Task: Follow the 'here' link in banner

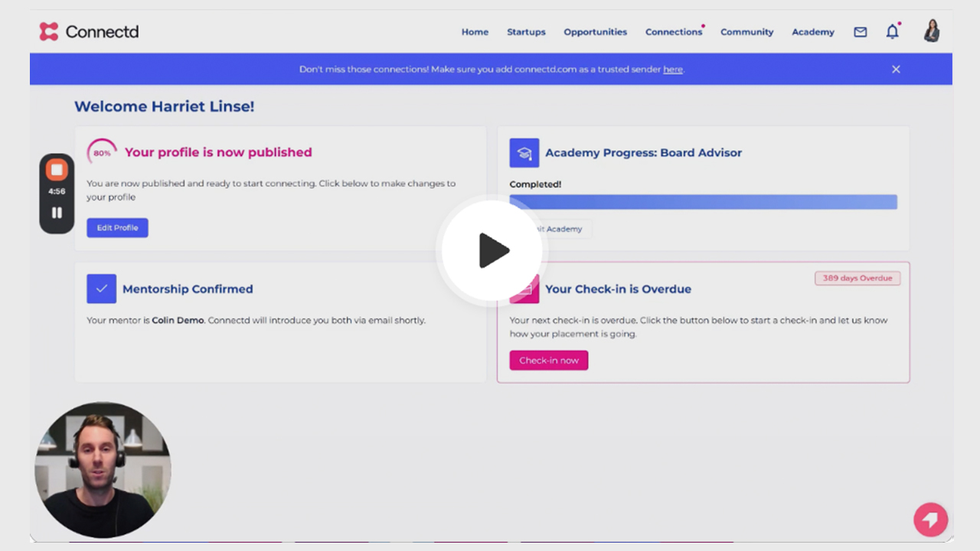Action: 672,69
